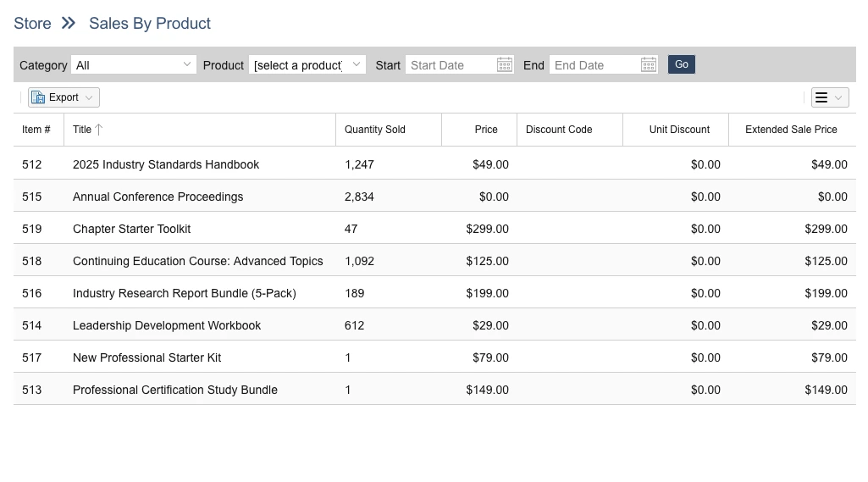The image size is (868, 482).
Task: Click the $125.00 Price cell
Action: point(487,261)
